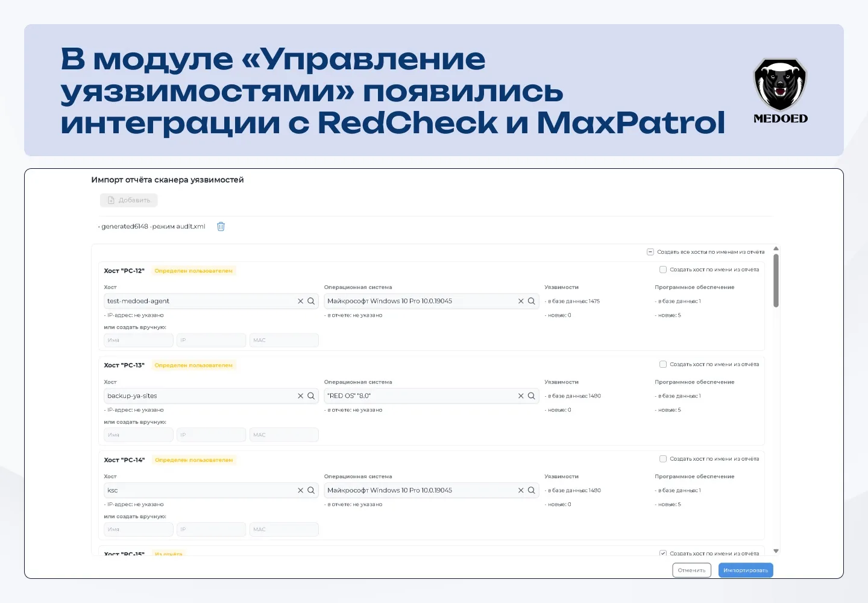Click the scrollbar down arrow
The height and width of the screenshot is (603, 868).
pyautogui.click(x=776, y=551)
